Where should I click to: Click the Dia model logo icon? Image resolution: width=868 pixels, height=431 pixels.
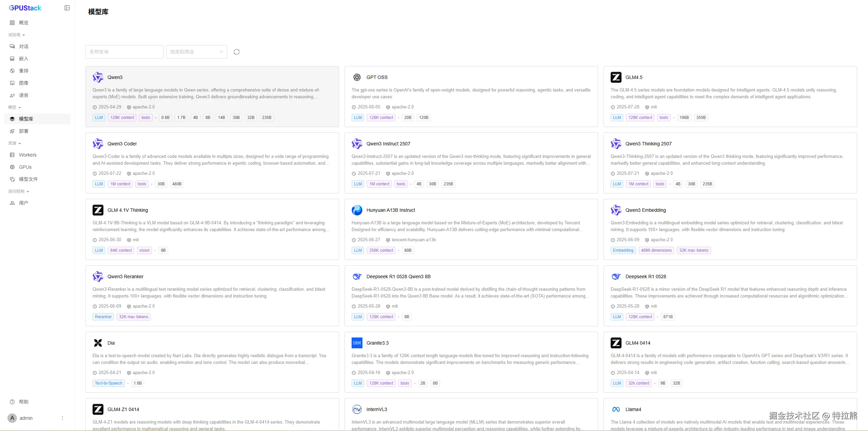(98, 343)
